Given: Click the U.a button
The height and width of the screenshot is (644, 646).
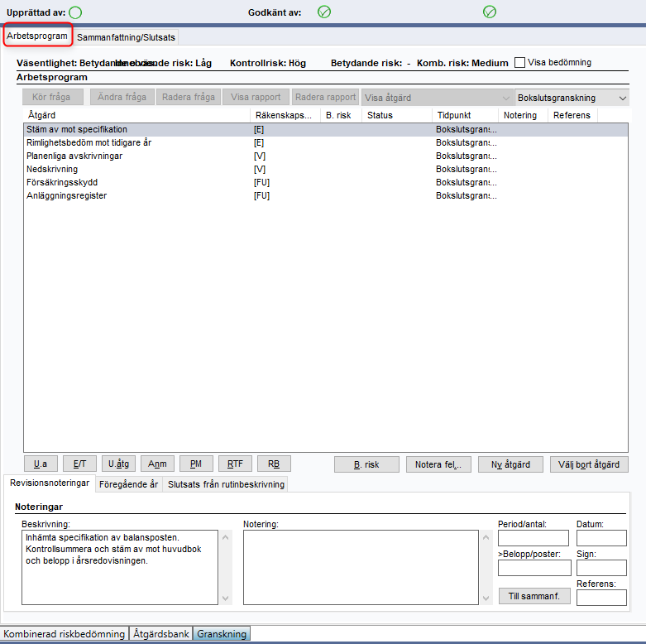Looking at the screenshot, I should (x=41, y=464).
